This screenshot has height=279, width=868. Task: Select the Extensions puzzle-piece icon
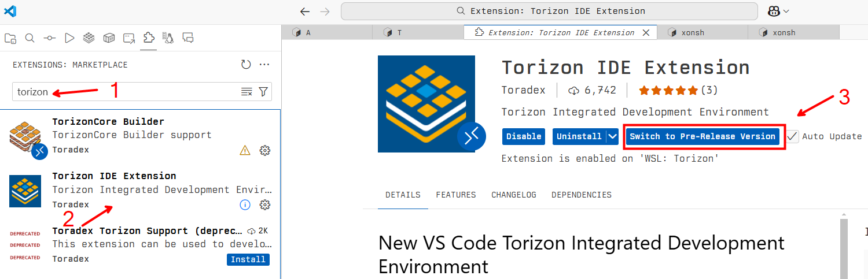[149, 38]
